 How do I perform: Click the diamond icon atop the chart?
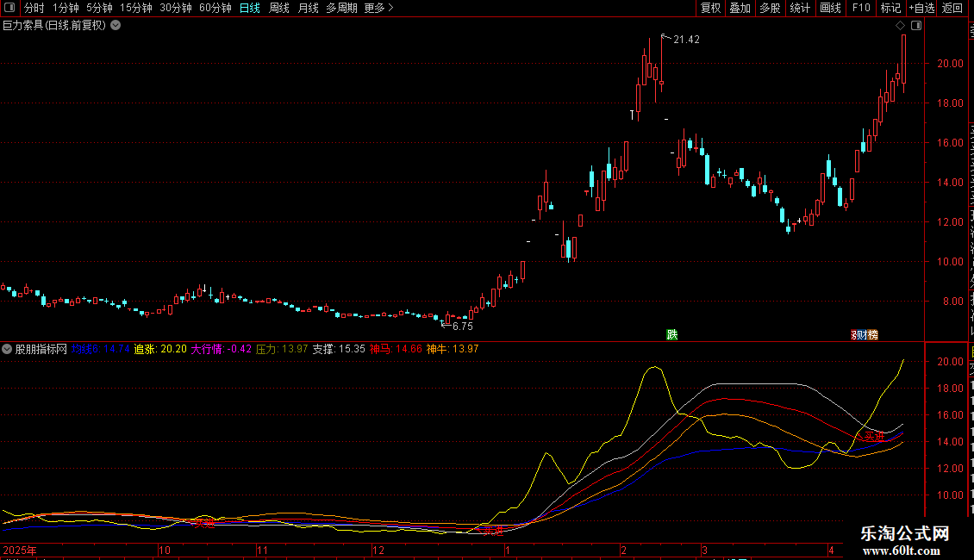(900, 26)
